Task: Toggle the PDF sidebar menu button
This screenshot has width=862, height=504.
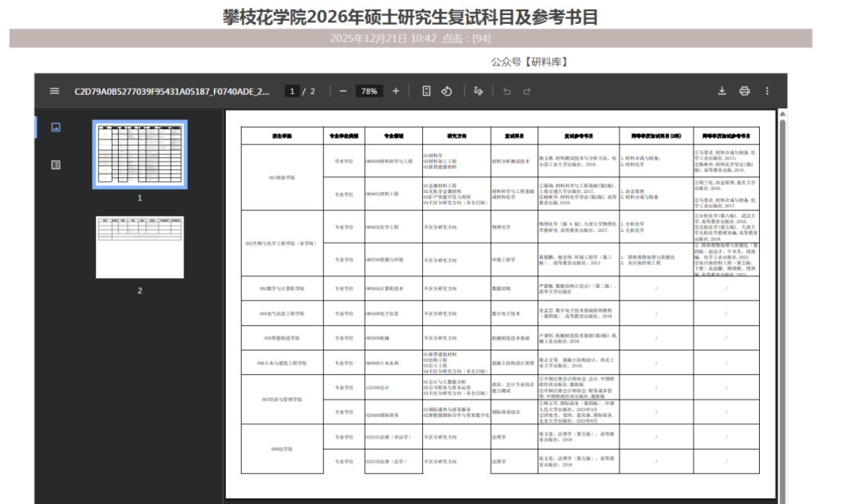Action: [x=54, y=91]
